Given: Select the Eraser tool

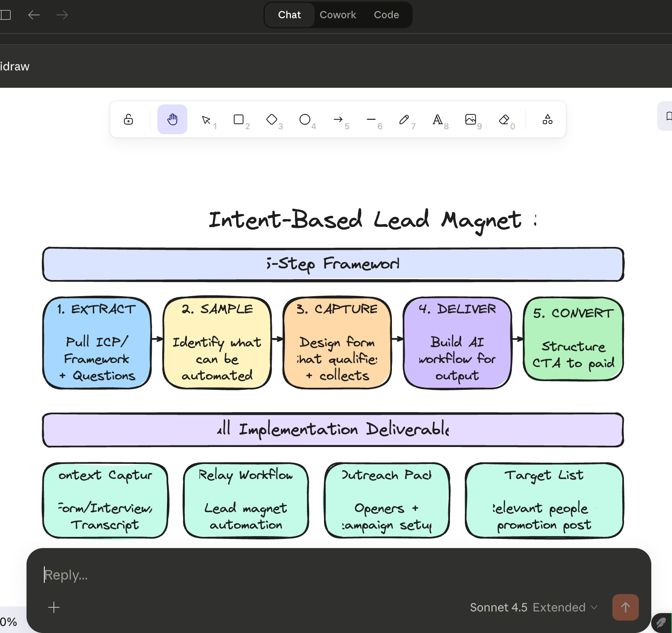Looking at the screenshot, I should 504,119.
